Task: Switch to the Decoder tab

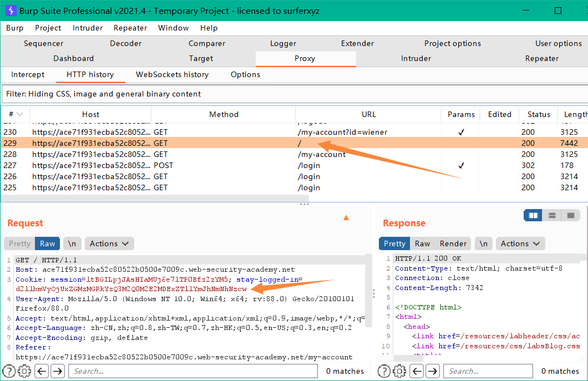Action: click(x=125, y=43)
